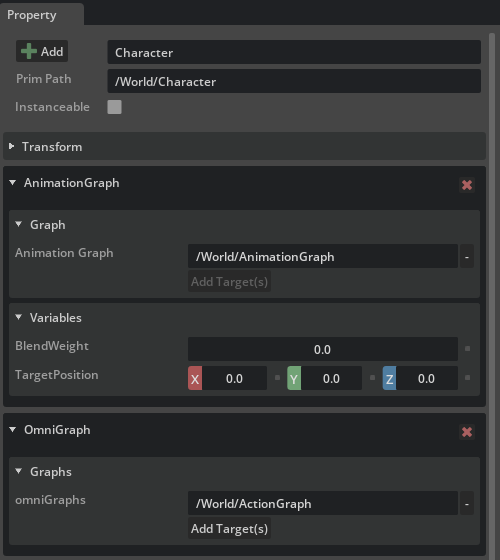Click the red X label of TargetPosition
The width and height of the screenshot is (500, 560).
point(195,378)
